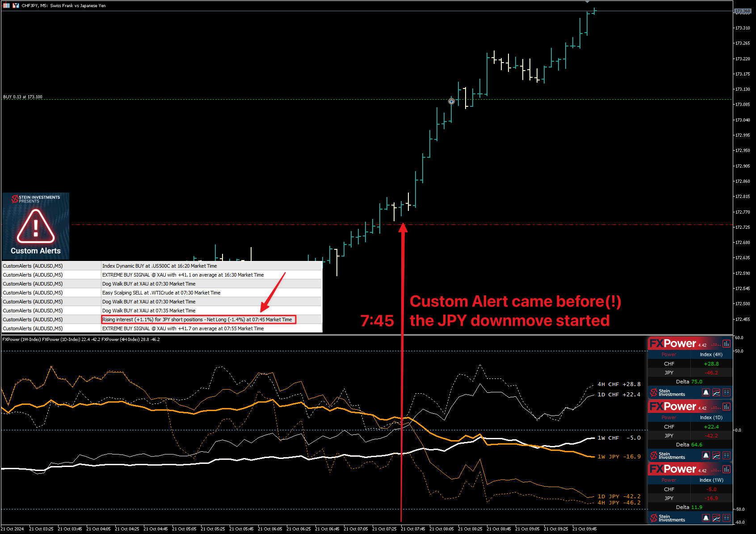Click '21 Oct 09:45' on the time axis
Screen dimensions: 756x534
point(585,529)
